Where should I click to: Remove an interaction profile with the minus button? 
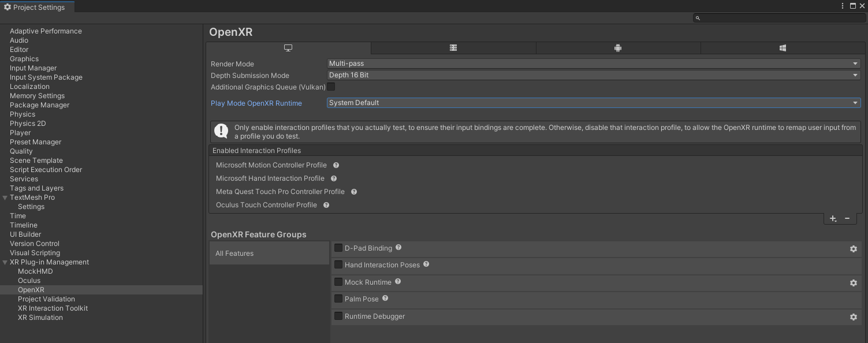(x=847, y=218)
